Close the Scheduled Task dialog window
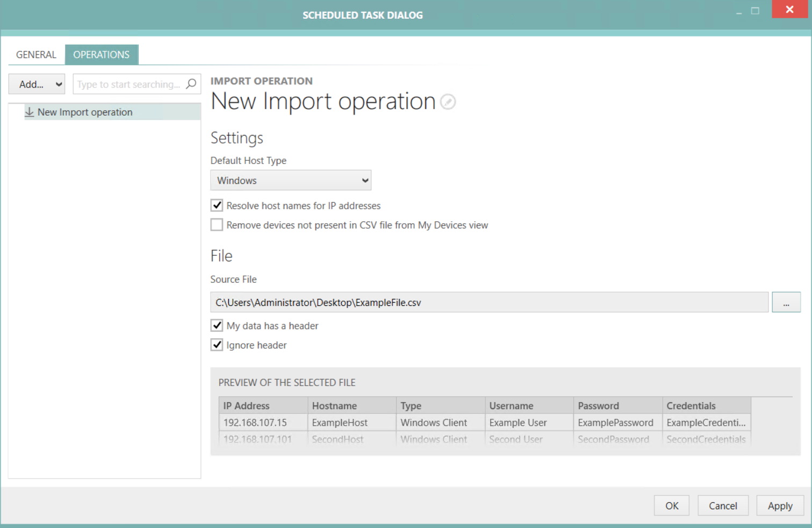The height and width of the screenshot is (528, 812). pos(789,10)
